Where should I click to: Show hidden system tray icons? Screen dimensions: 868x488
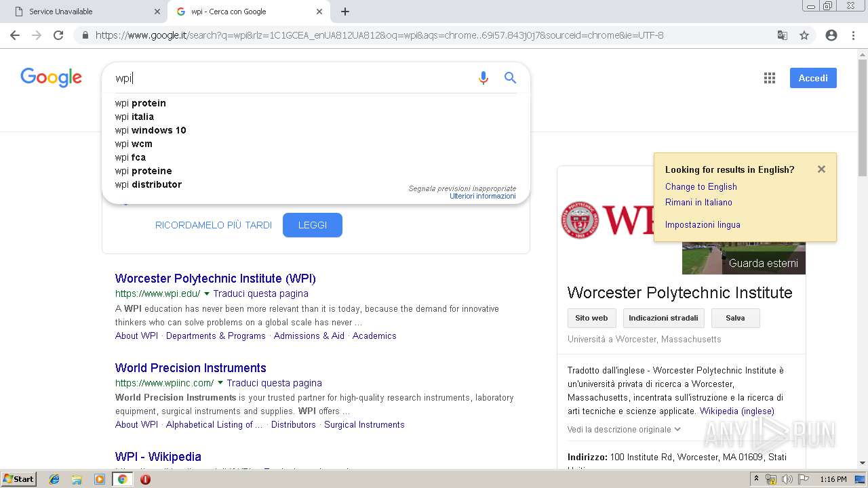757,479
